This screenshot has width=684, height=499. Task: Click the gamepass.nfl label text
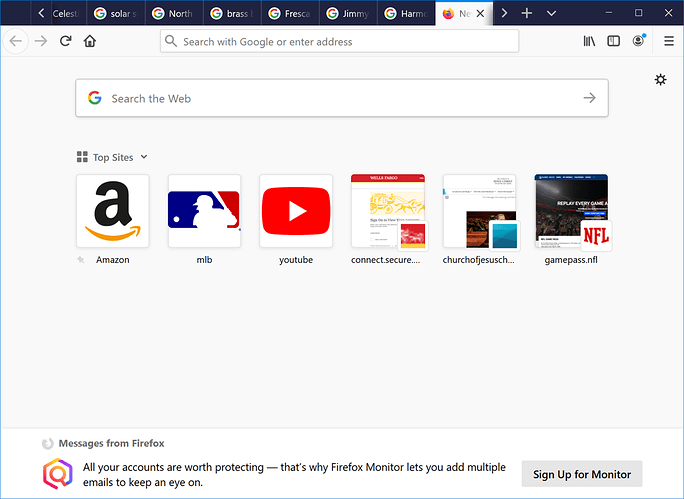(x=571, y=260)
